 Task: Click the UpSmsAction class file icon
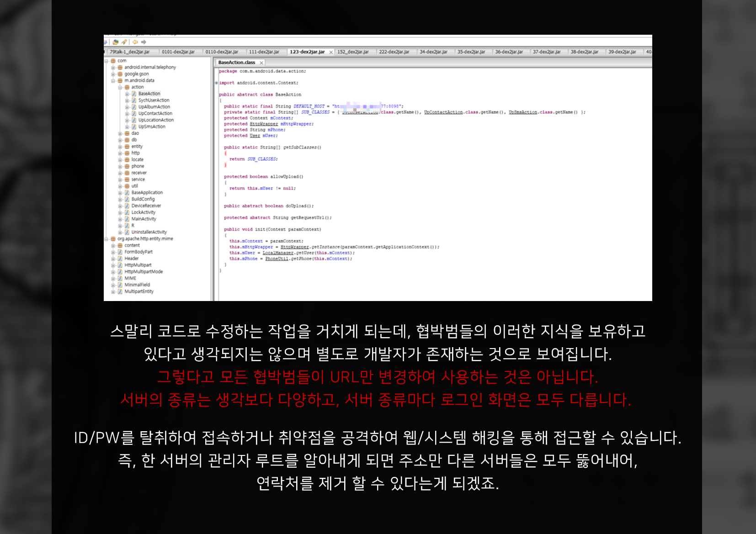click(x=134, y=127)
